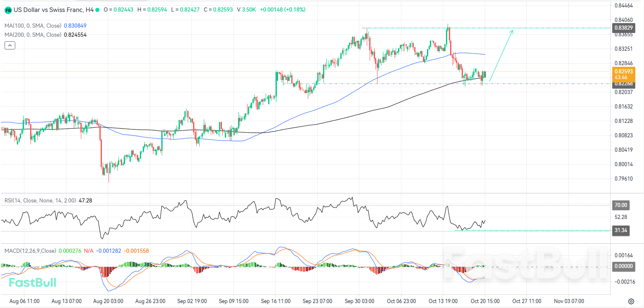Click the change value +0.00148 (+0.18%)
644x308 pixels.
pos(283,9)
